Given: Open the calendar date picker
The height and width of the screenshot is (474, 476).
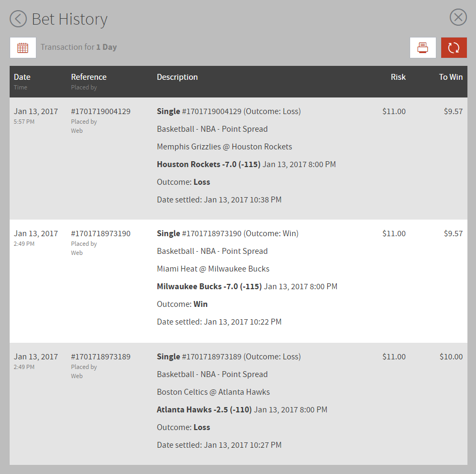Looking at the screenshot, I should tap(22, 48).
